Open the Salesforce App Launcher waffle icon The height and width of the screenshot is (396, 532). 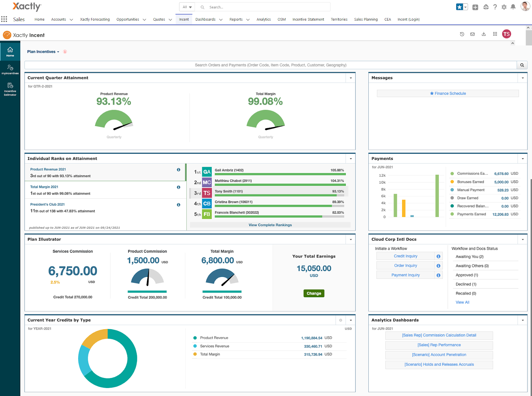(4, 19)
